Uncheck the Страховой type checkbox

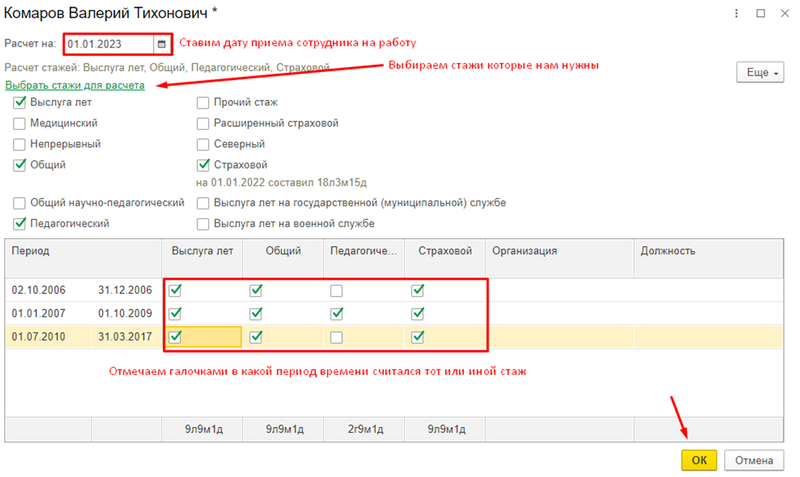pyautogui.click(x=203, y=165)
